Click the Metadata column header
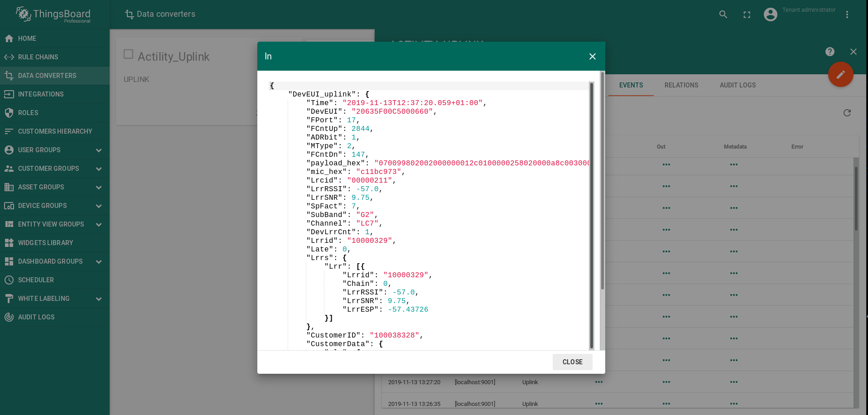Screen dimensions: 868x415 click(x=735, y=147)
